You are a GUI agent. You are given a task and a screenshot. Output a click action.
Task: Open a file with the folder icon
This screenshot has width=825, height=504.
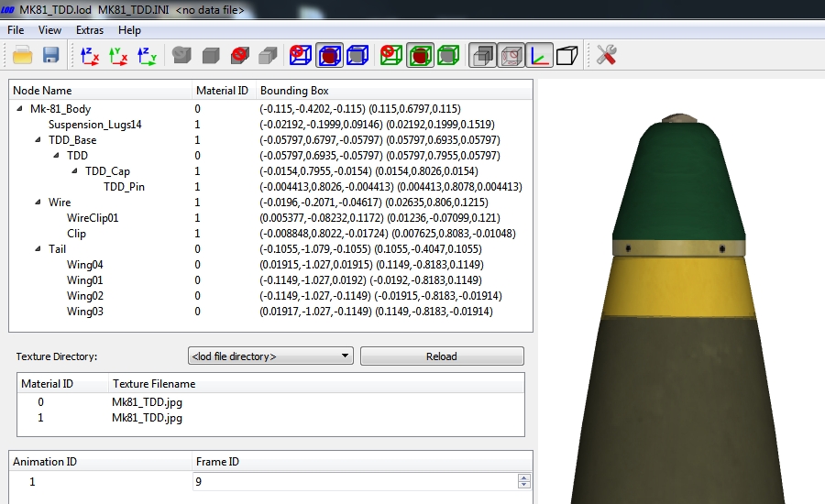coord(22,55)
